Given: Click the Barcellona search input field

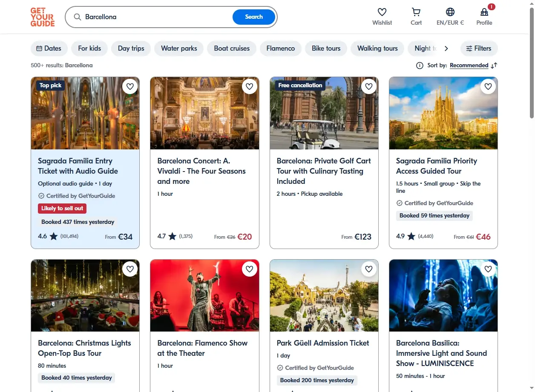Looking at the screenshot, I should point(157,17).
